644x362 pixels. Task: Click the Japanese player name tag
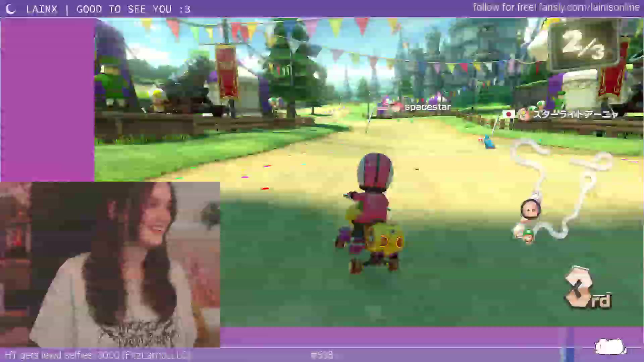click(575, 115)
